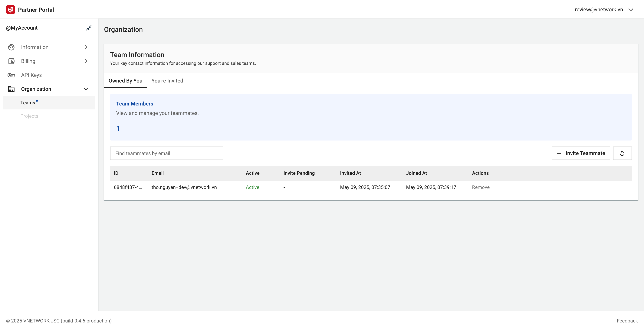This screenshot has height=330, width=644.
Task: Expand the Information menu chevron
Action: coord(86,47)
